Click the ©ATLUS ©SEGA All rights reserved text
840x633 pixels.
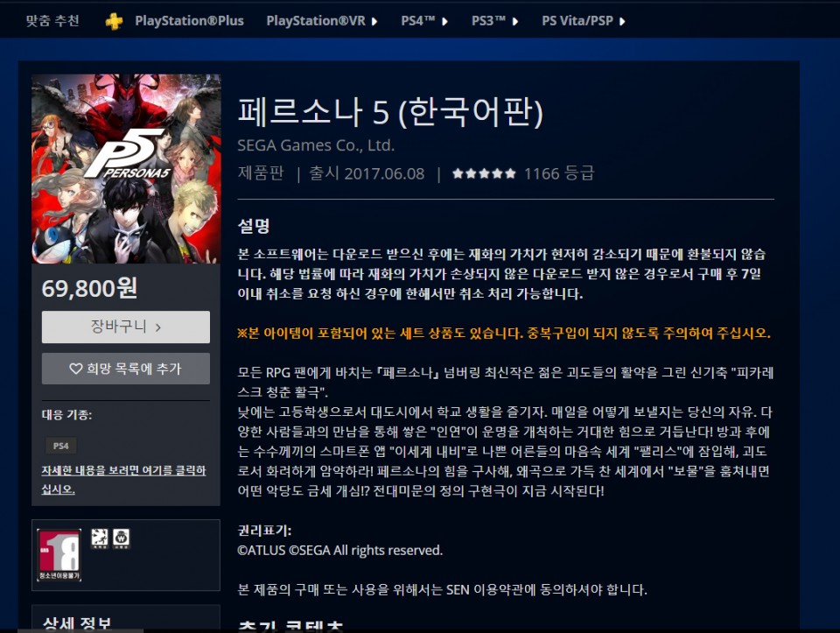coord(340,551)
